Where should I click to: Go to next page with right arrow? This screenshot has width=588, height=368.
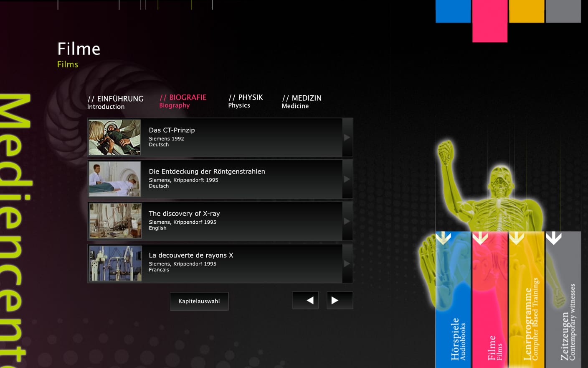340,300
